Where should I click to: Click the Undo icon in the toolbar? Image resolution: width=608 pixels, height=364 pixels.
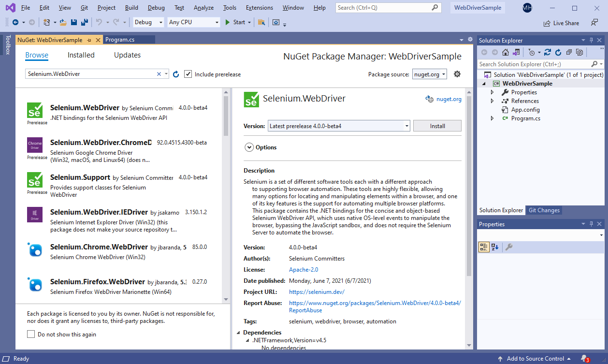click(x=100, y=22)
